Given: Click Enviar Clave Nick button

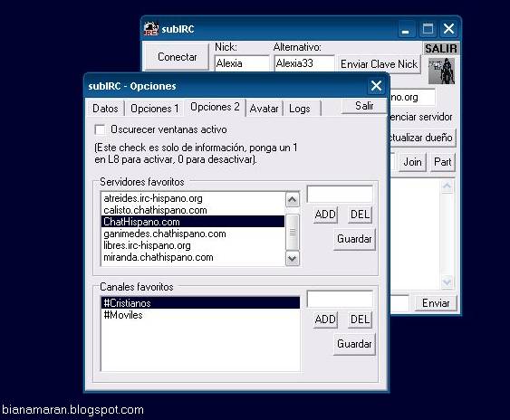Looking at the screenshot, I should (379, 64).
